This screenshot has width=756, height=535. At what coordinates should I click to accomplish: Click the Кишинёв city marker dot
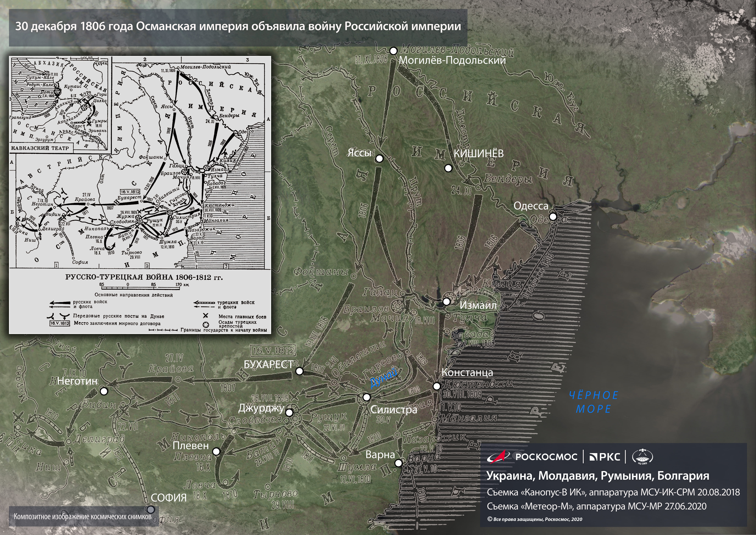pyautogui.click(x=448, y=168)
